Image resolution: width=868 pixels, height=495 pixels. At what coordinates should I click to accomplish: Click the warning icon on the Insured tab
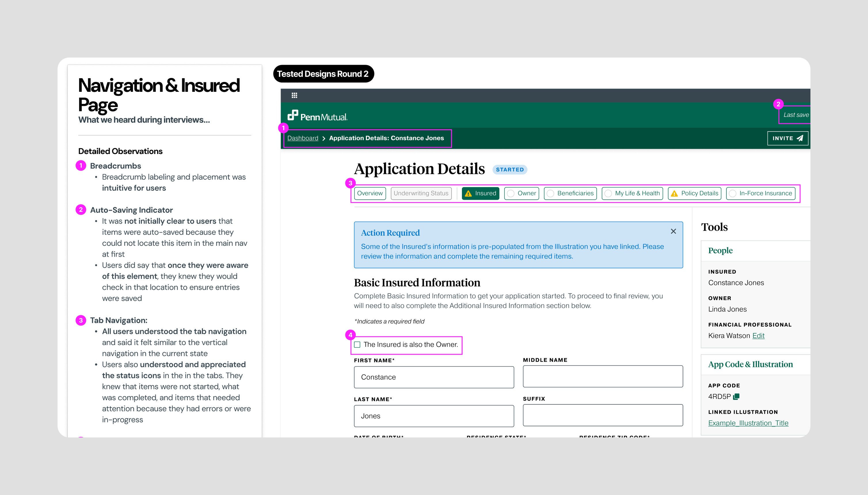468,193
